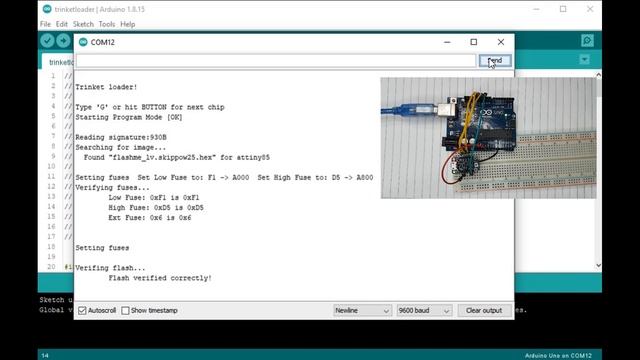Click 'Arduino Uno on COM12' status text

click(x=558, y=356)
